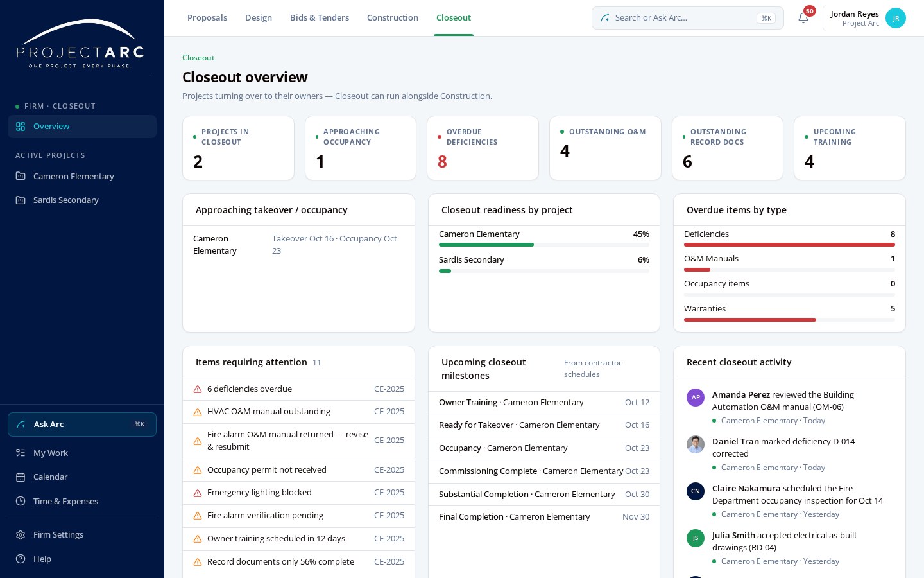Open the Projects in Closeout card

tap(238, 148)
